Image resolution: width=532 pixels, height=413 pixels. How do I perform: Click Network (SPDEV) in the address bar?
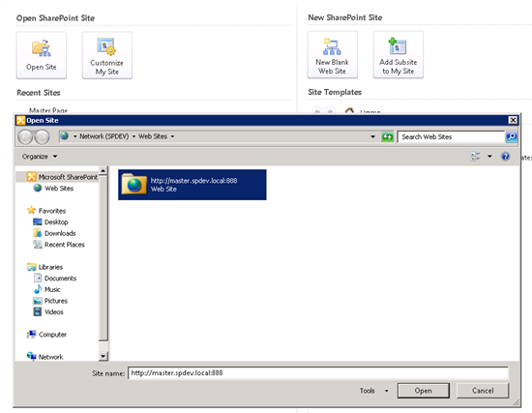point(103,136)
